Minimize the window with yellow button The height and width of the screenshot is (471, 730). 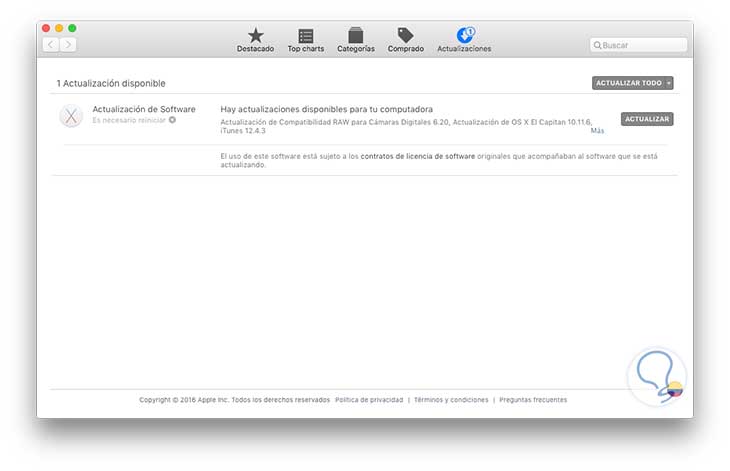pos(59,28)
